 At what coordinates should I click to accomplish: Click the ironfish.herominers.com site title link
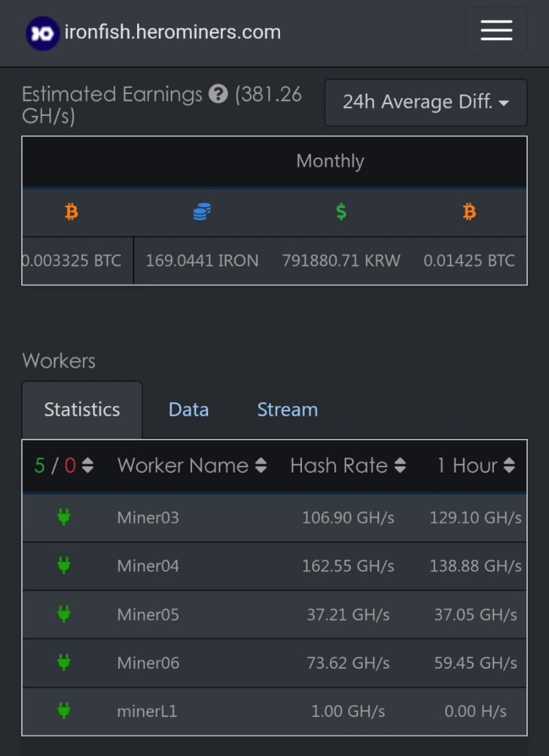coord(172,30)
